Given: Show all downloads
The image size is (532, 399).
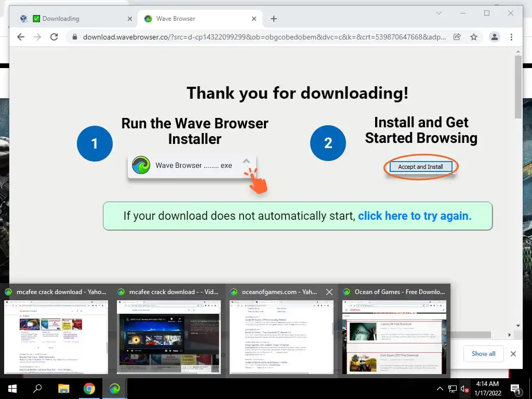Looking at the screenshot, I should [484, 353].
